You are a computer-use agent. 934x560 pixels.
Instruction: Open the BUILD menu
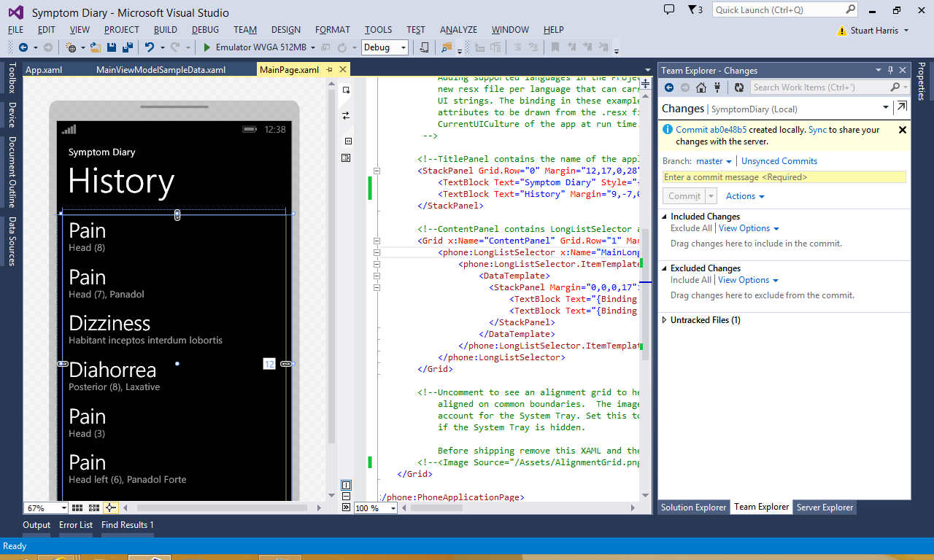coord(165,30)
